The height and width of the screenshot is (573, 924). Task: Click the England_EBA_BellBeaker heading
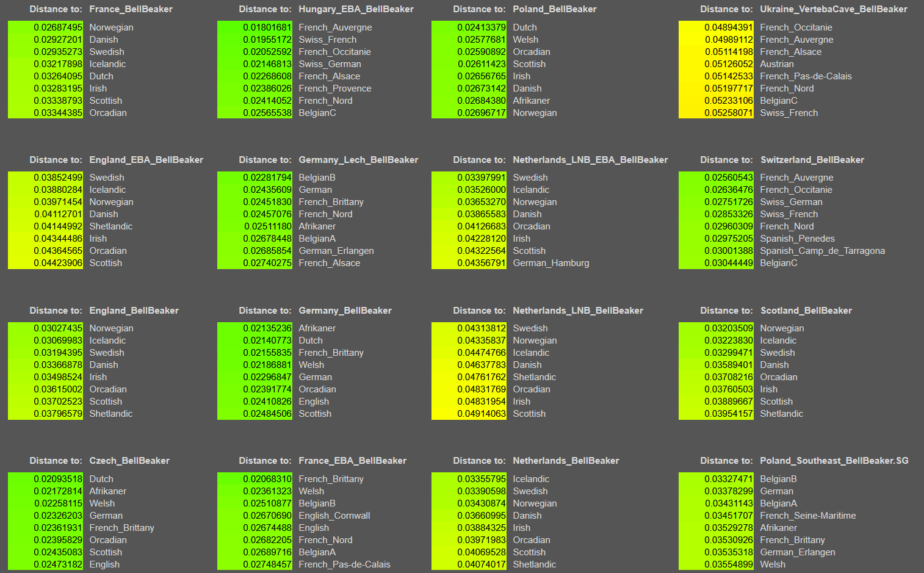(146, 160)
